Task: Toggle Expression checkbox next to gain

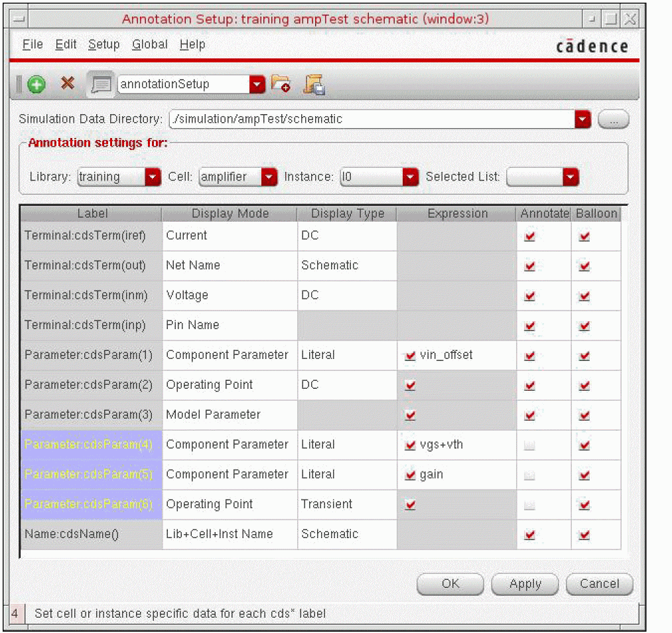Action: click(x=410, y=475)
